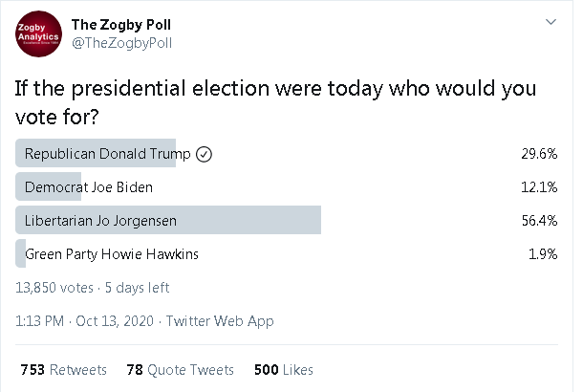583x392 pixels.
Task: Open the 1:13 PM Oct 13, 2020 timestamp
Action: [x=84, y=321]
